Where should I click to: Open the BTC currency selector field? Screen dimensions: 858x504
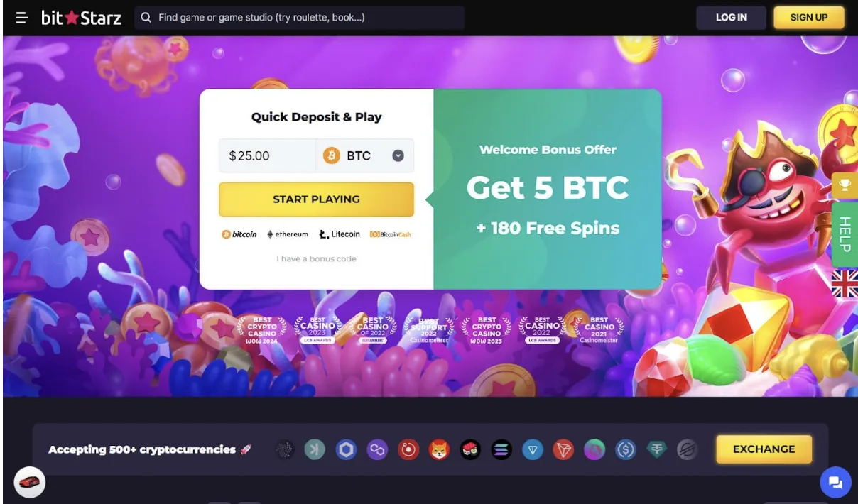tap(364, 155)
